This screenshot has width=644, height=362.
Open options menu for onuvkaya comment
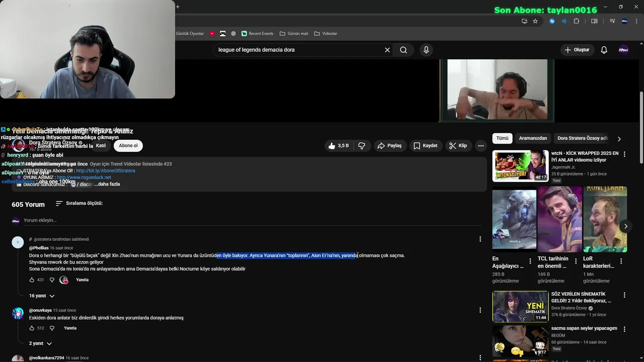coord(480,311)
